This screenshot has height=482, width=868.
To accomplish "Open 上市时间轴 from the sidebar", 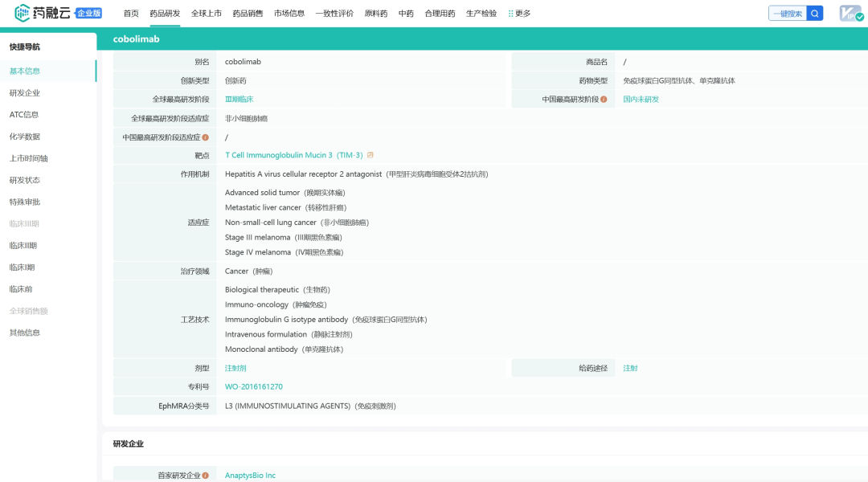I will coord(29,158).
